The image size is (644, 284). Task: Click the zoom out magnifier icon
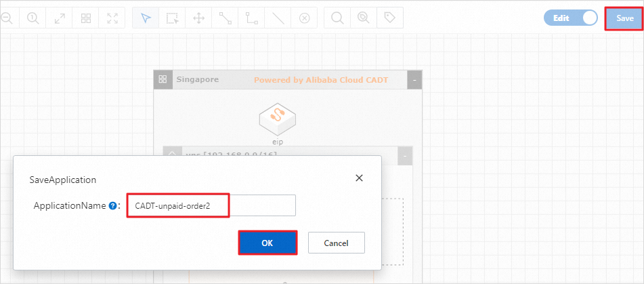tap(7, 18)
